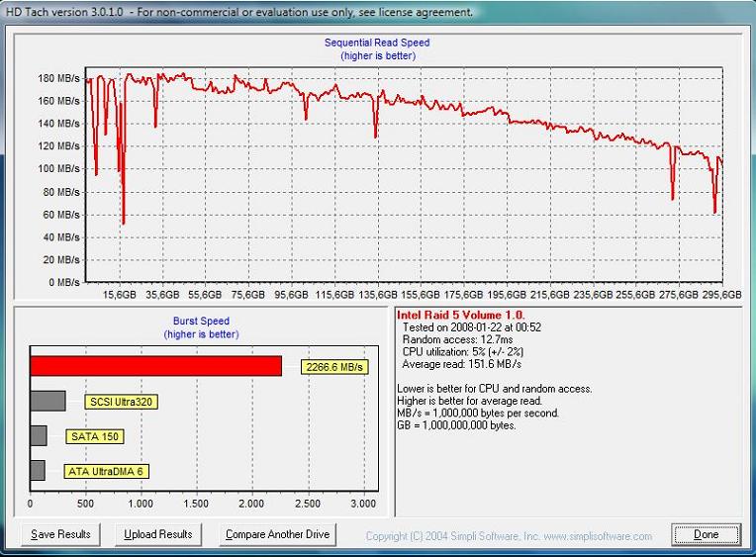
Task: Open Upload Results
Action: tap(158, 534)
